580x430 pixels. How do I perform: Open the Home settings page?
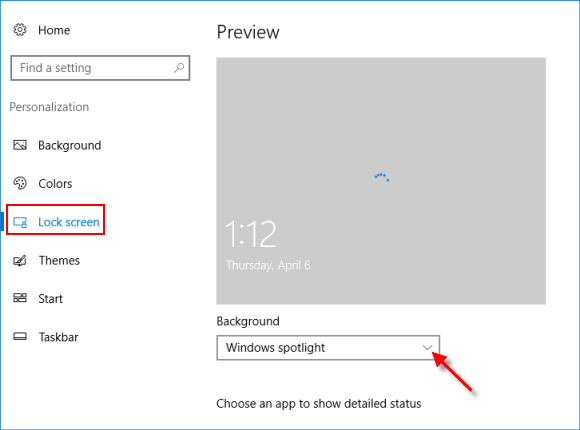pos(54,30)
